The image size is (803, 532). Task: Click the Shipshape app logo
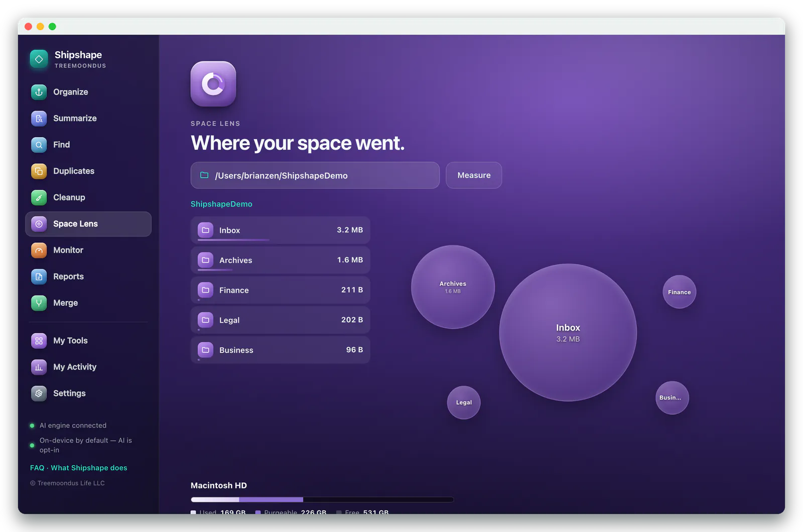tap(39, 59)
